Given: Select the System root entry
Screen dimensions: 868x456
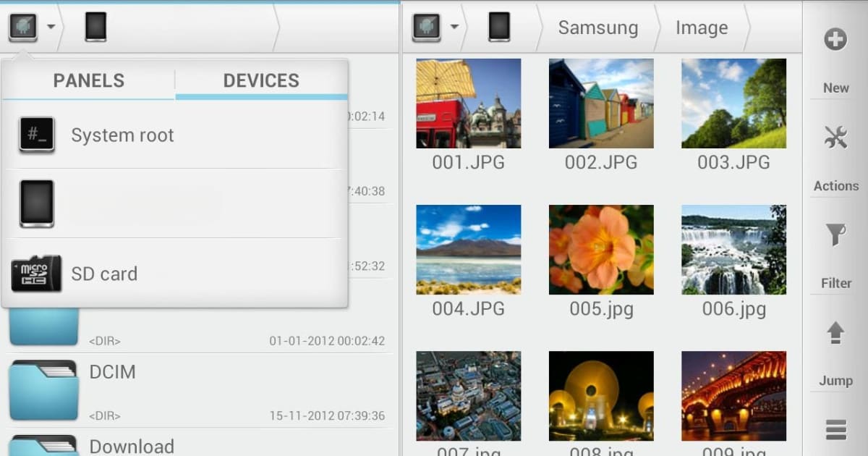Looking at the screenshot, I should pyautogui.click(x=122, y=135).
